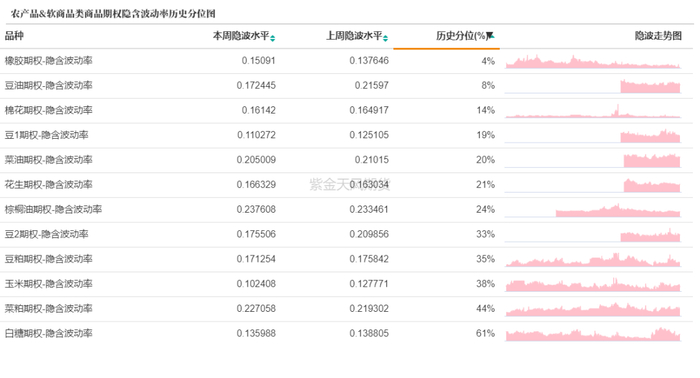Click the 农产品&软商品类商品期权隐含波动率历史分位图 title
Image resolution: width=700 pixels, height=378 pixels.
[x=113, y=13]
